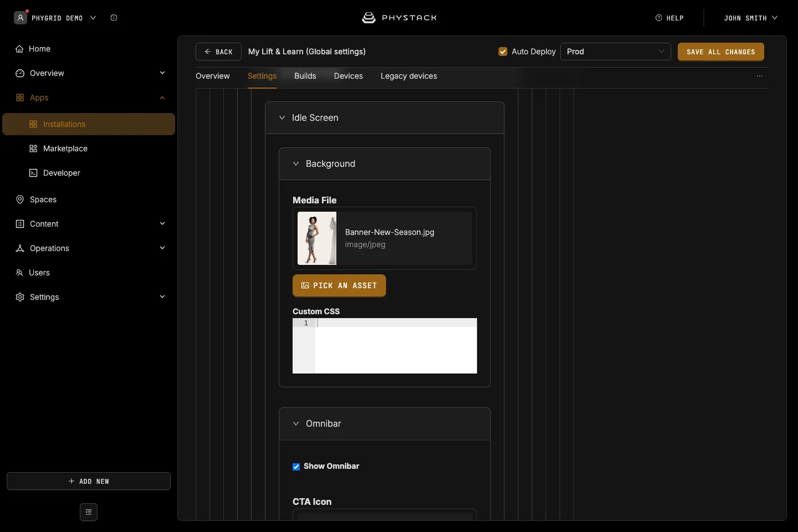Viewport: 798px width, 532px height.
Task: Open the Prod environment dropdown
Action: 616,52
